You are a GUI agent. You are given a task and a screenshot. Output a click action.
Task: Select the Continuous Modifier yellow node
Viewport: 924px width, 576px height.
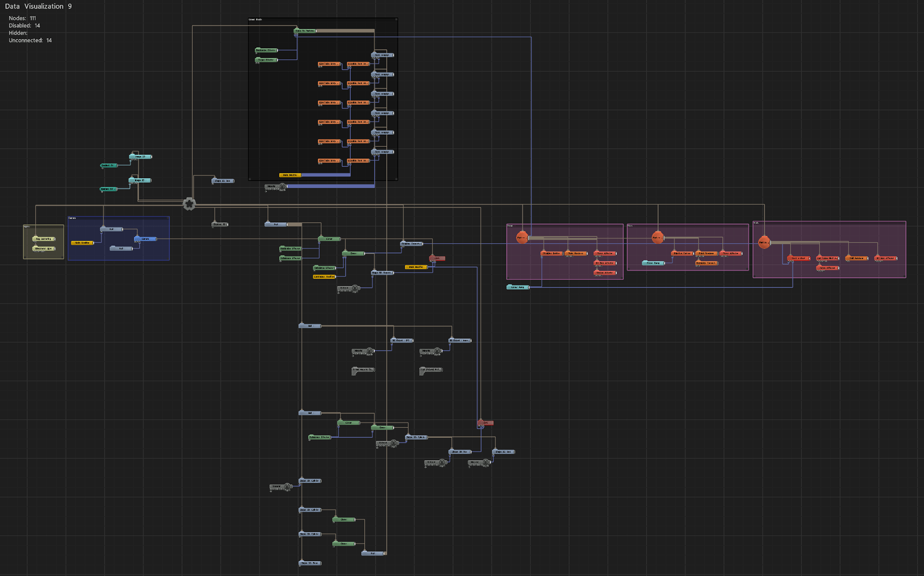324,277
